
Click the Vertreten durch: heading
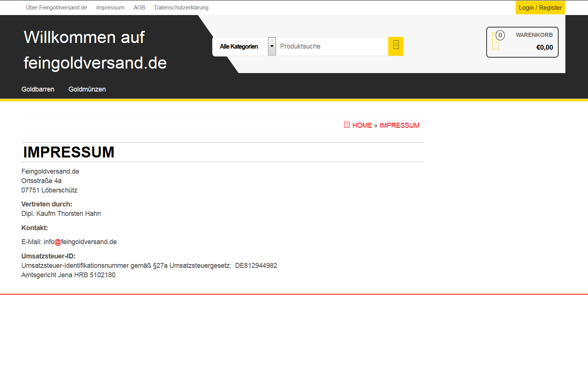pyautogui.click(x=47, y=204)
